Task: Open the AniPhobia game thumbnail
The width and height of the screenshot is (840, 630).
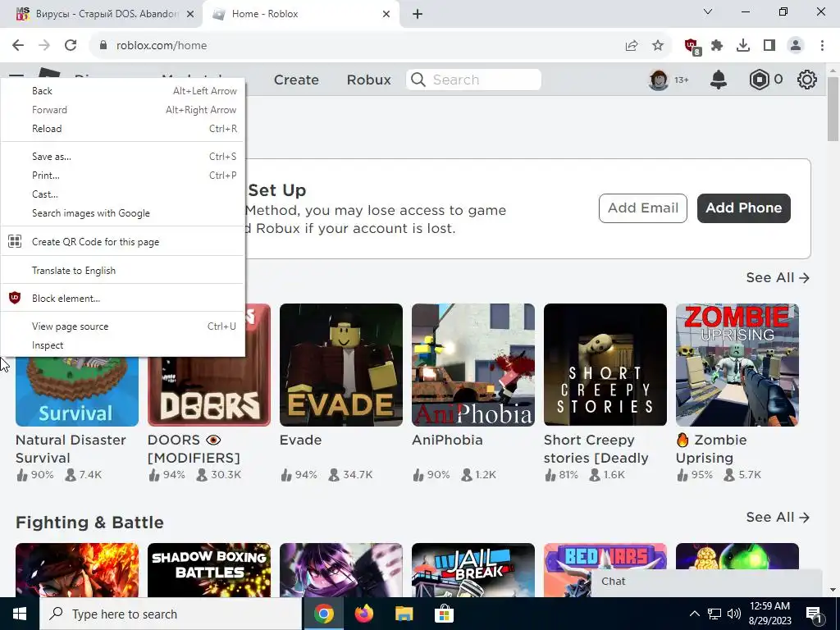Action: coord(473,365)
